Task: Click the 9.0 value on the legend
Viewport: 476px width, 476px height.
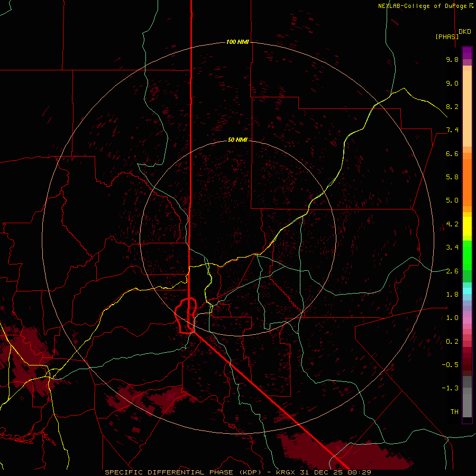Action: pyautogui.click(x=452, y=83)
